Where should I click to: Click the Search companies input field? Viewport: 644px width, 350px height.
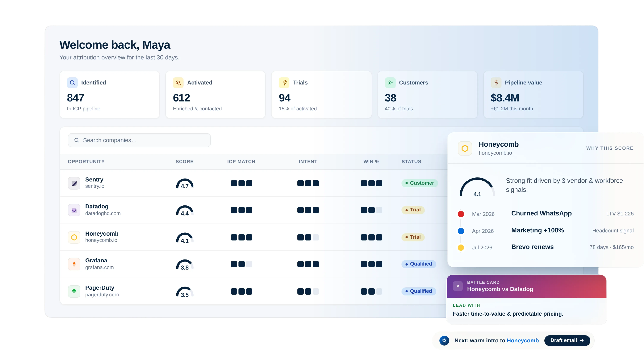point(139,140)
